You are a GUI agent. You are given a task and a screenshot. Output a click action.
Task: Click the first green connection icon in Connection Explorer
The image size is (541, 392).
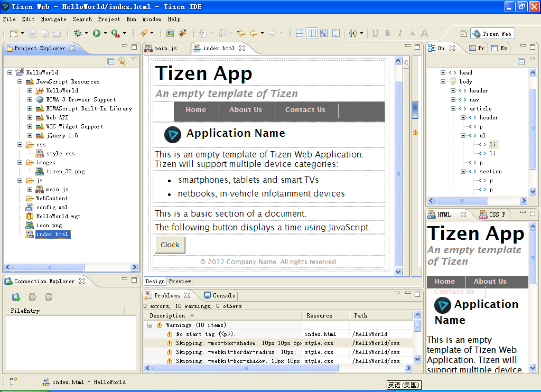click(16, 297)
